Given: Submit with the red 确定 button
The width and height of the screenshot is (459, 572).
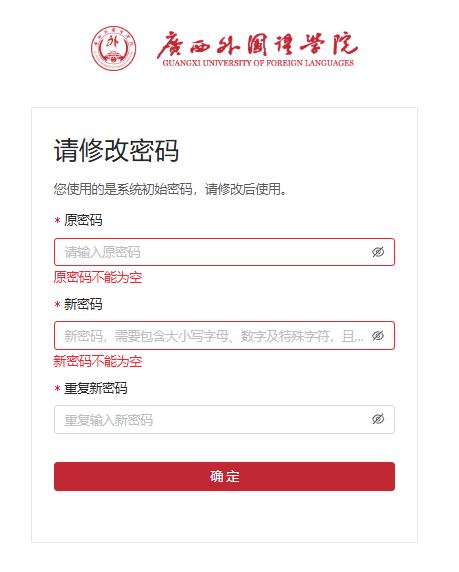Looking at the screenshot, I should click(x=224, y=476).
